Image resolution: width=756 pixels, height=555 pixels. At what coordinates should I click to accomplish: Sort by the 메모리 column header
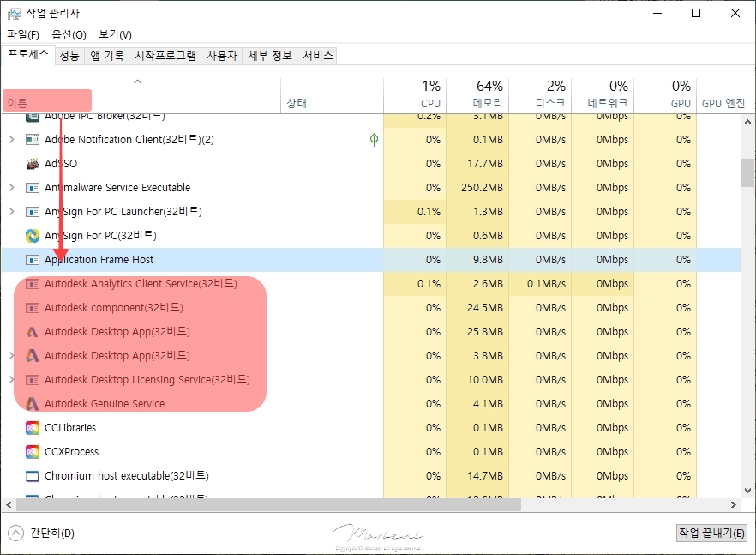point(477,95)
